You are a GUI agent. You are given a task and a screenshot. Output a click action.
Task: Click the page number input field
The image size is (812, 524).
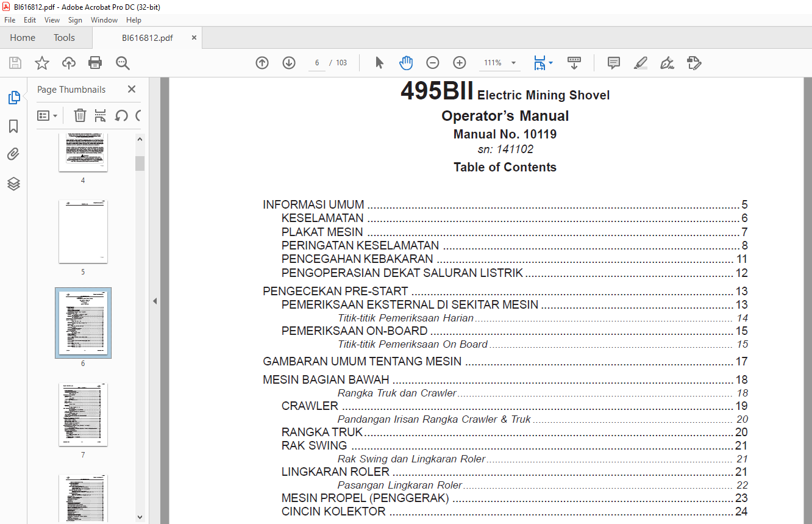coord(317,63)
